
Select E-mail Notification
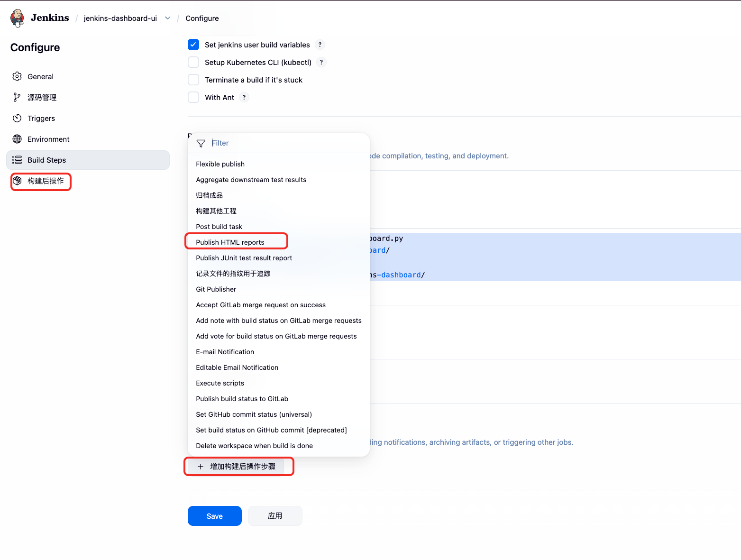(x=279, y=352)
